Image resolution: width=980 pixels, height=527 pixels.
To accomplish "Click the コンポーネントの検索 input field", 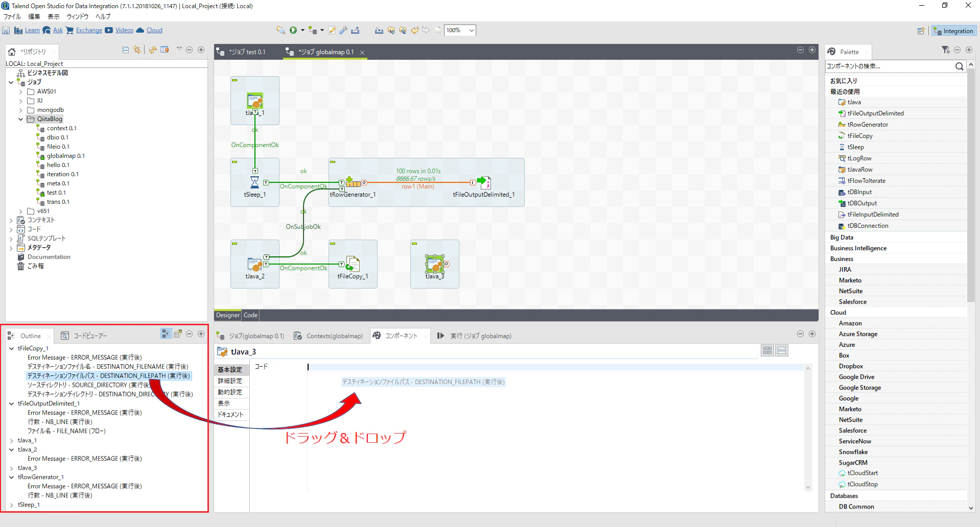I will 889,66.
